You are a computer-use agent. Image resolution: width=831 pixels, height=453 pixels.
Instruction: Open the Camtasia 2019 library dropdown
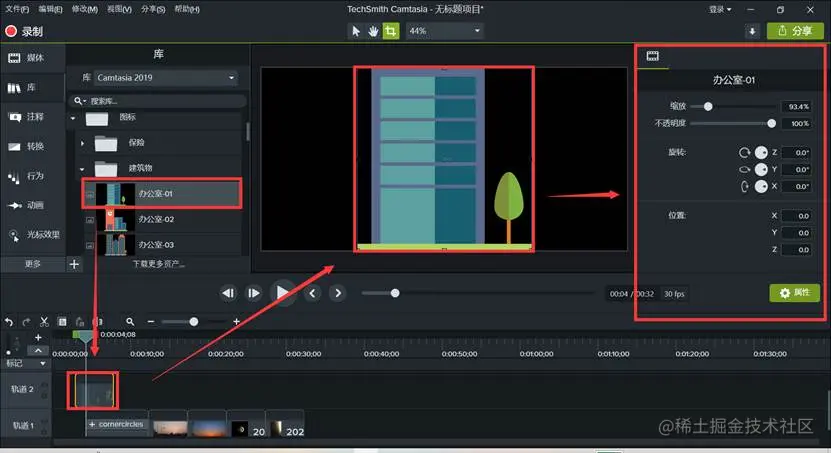(166, 77)
